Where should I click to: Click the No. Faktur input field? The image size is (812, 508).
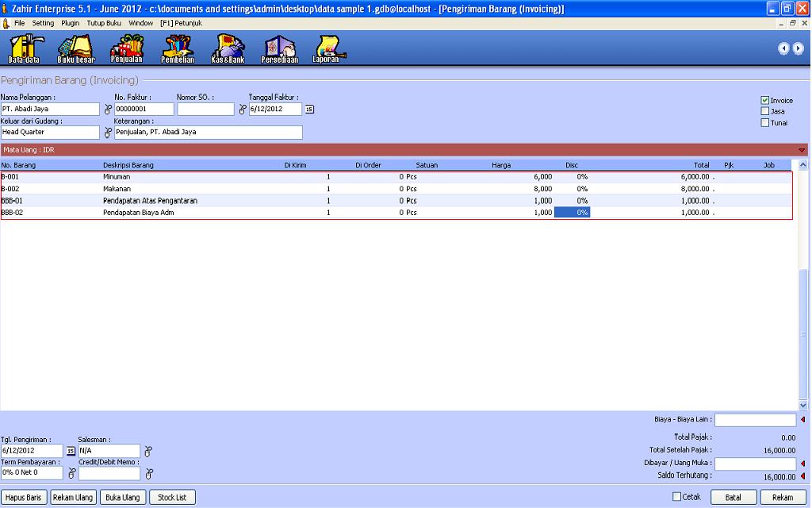click(144, 109)
